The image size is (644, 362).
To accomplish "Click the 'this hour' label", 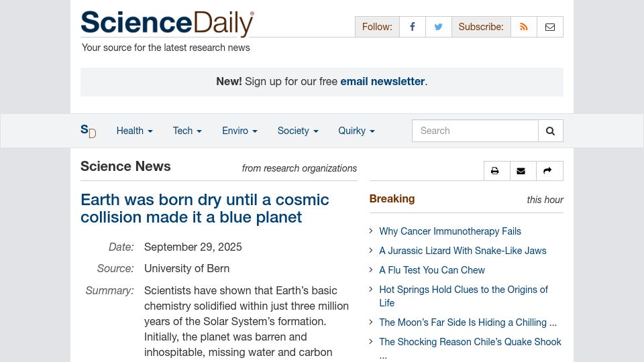I will click(x=545, y=200).
